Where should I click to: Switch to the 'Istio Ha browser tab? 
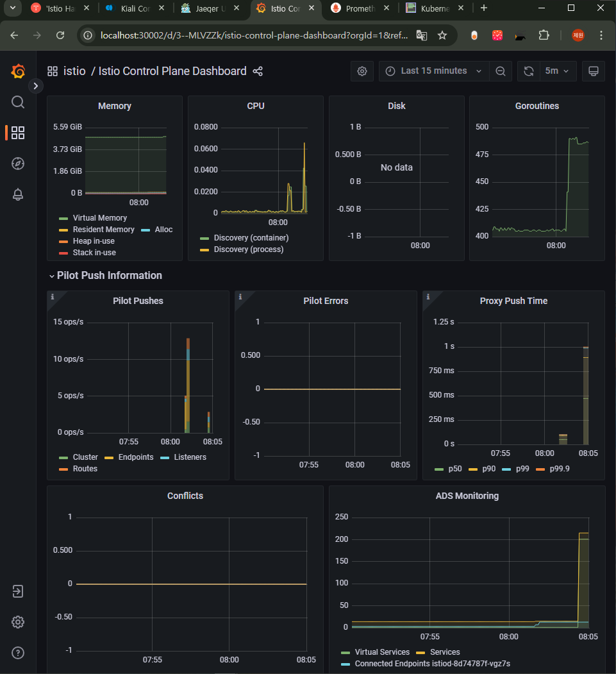tap(60, 8)
